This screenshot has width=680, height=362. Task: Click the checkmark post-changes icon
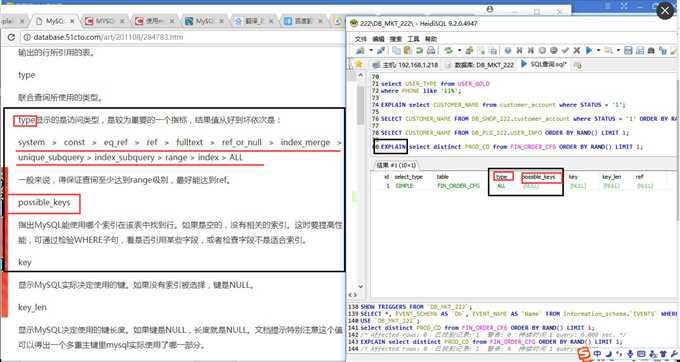click(x=565, y=51)
